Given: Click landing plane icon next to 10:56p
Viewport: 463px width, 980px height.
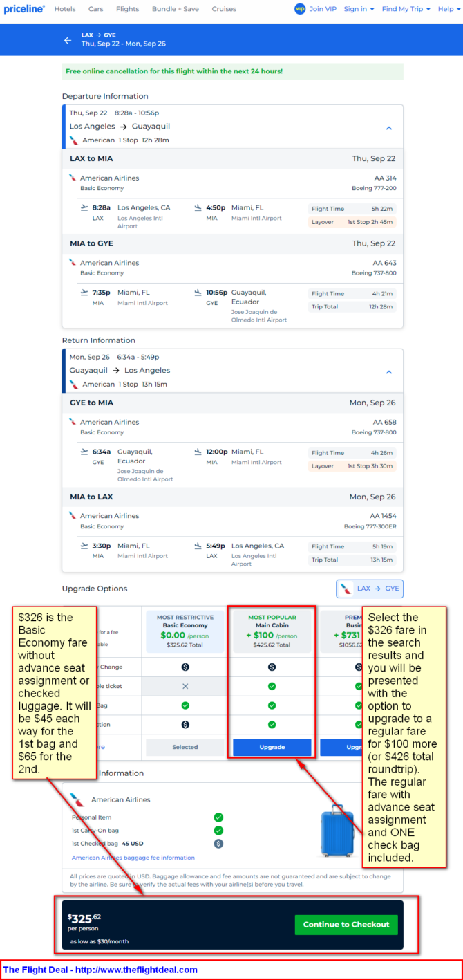Looking at the screenshot, I should pyautogui.click(x=198, y=292).
